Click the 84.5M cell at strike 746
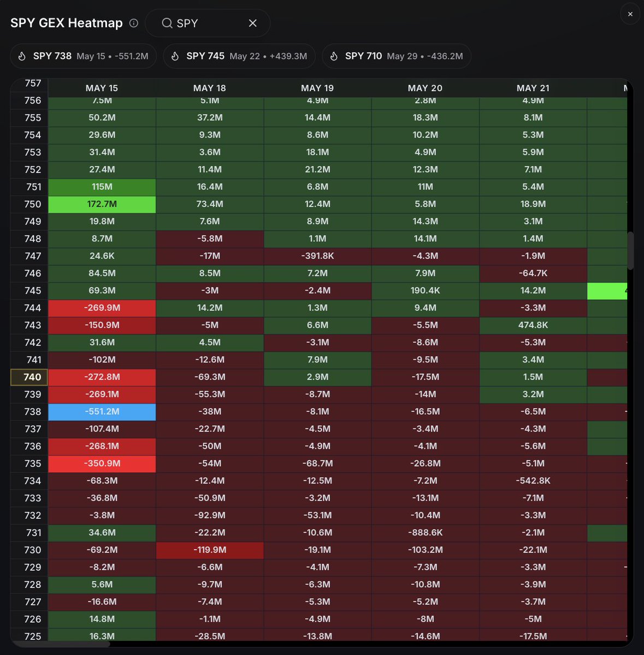Screen dimensions: 644x655 [102, 273]
